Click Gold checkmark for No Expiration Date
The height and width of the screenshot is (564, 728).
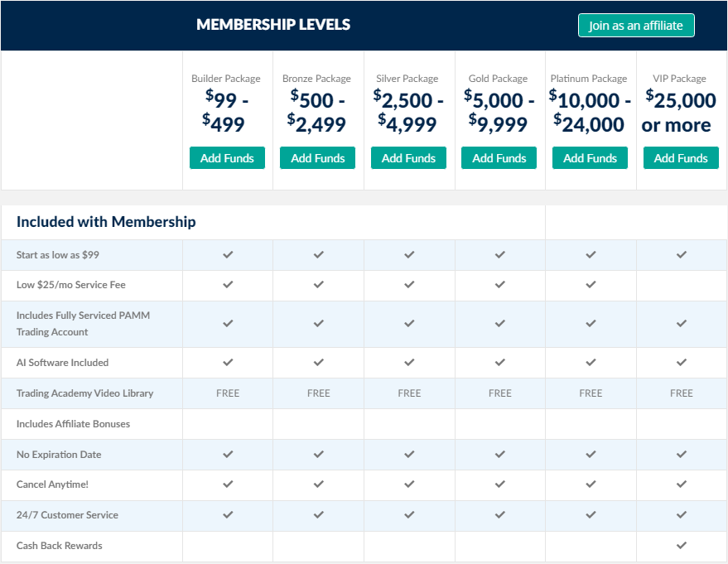(500, 454)
